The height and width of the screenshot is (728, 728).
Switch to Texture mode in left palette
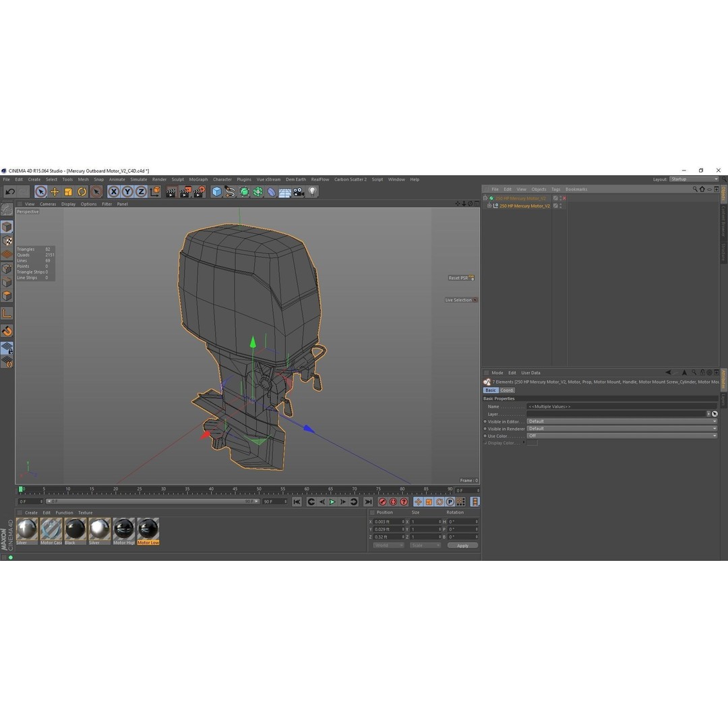tap(7, 241)
